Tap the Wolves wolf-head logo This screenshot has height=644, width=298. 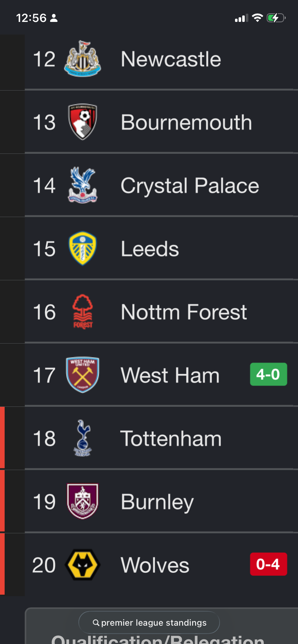[82, 565]
